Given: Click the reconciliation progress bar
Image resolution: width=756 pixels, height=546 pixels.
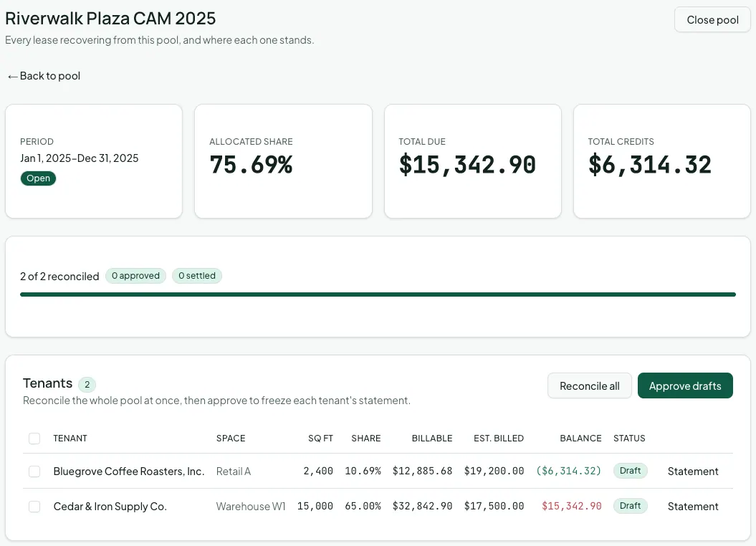Looking at the screenshot, I should 378,294.
